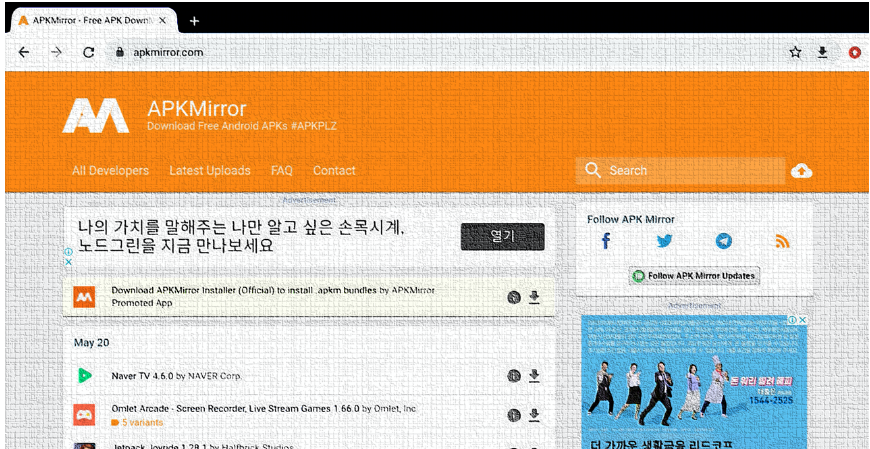Viewport: 870px width, 449px height.
Task: Go back using the browser back arrow
Action: click(23, 52)
